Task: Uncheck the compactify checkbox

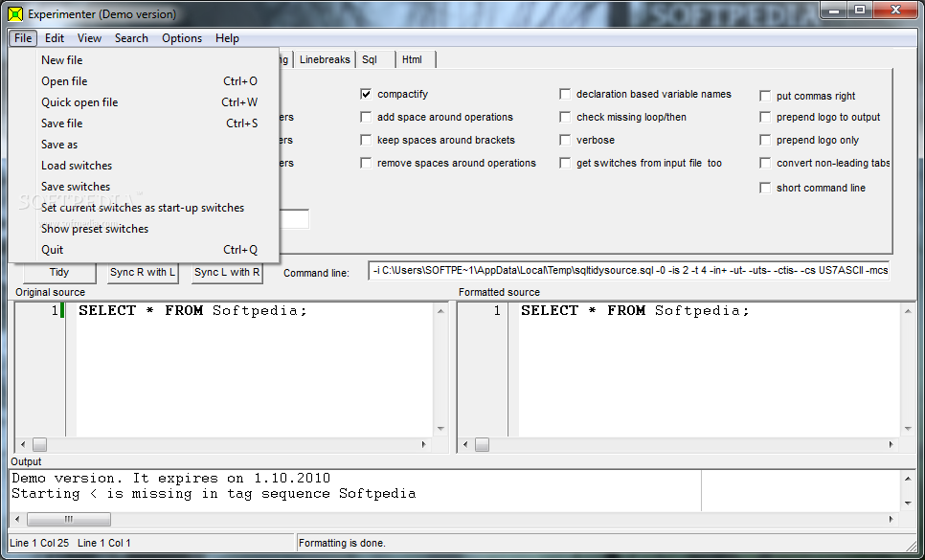Action: [x=366, y=95]
